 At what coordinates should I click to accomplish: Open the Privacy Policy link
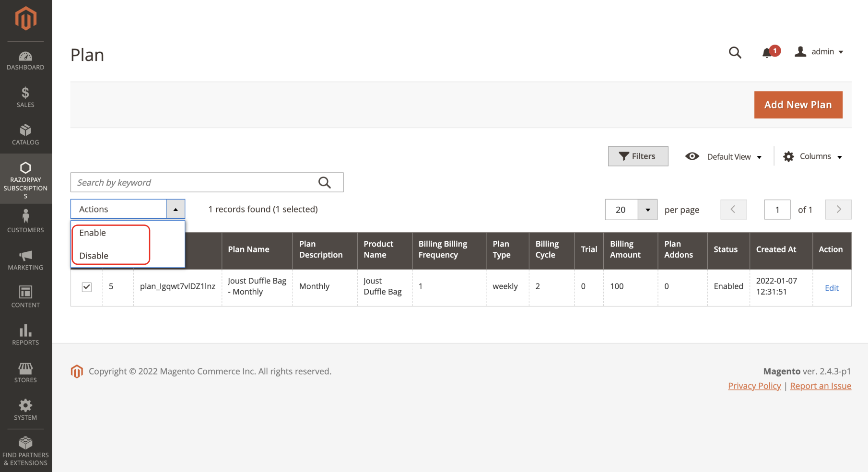click(754, 386)
